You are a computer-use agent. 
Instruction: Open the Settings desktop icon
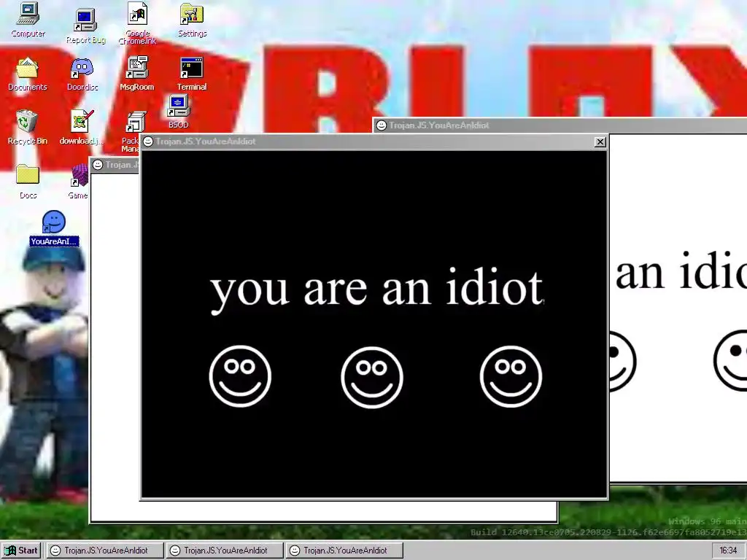pos(192,20)
